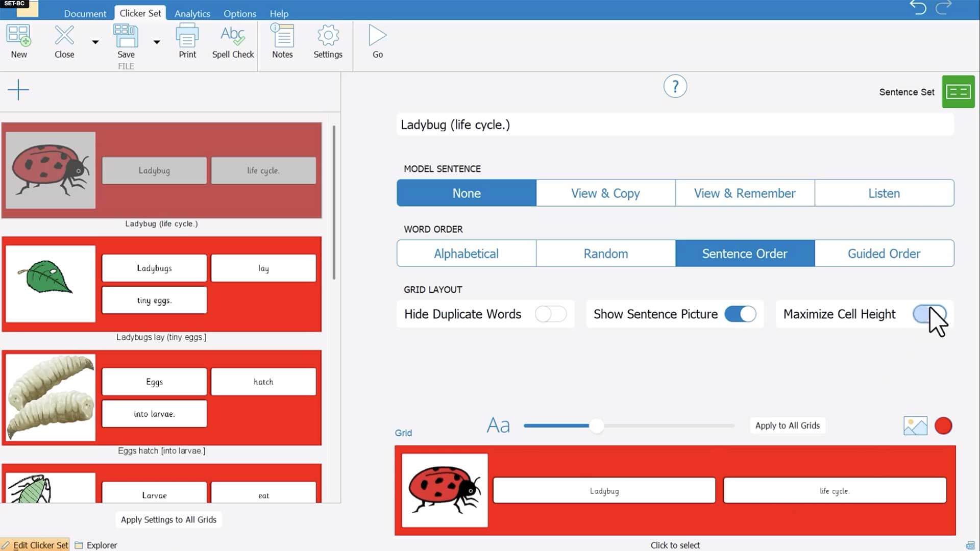Disable Show Sentence Picture
The width and height of the screenshot is (980, 551).
point(740,314)
